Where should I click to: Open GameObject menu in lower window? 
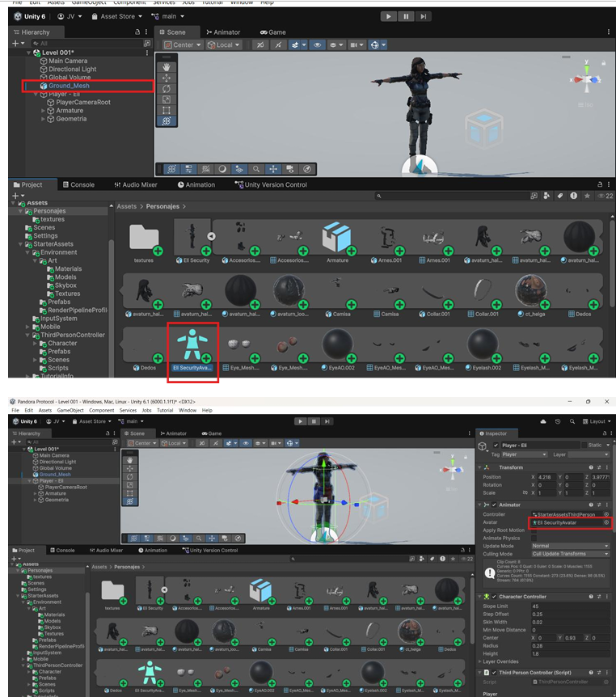pyautogui.click(x=70, y=410)
